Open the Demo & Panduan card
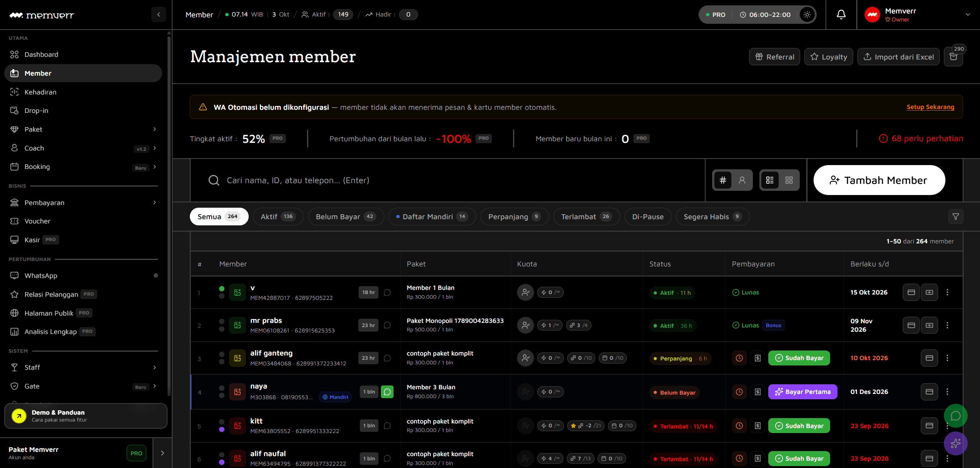This screenshot has height=468, width=980. click(x=86, y=416)
